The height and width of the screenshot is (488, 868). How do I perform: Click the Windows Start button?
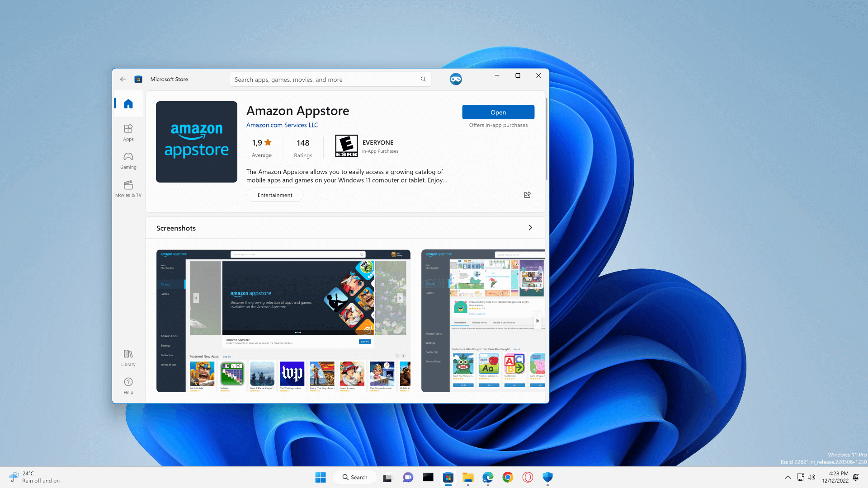click(321, 477)
